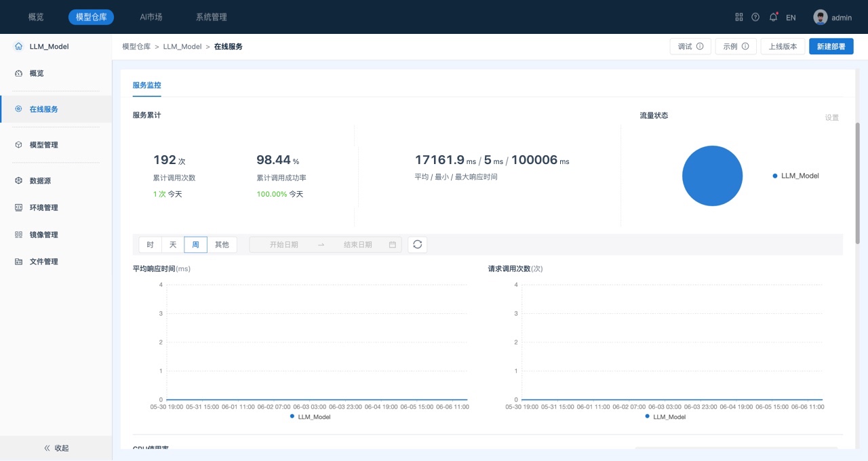
Task: Open the admin user menu
Action: click(833, 17)
